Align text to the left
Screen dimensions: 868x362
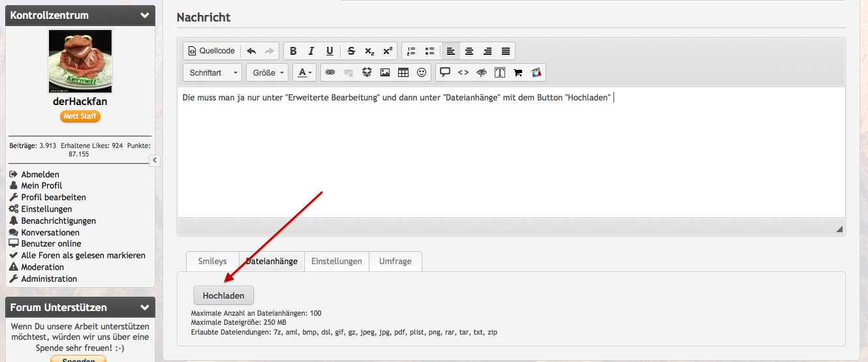pos(451,51)
